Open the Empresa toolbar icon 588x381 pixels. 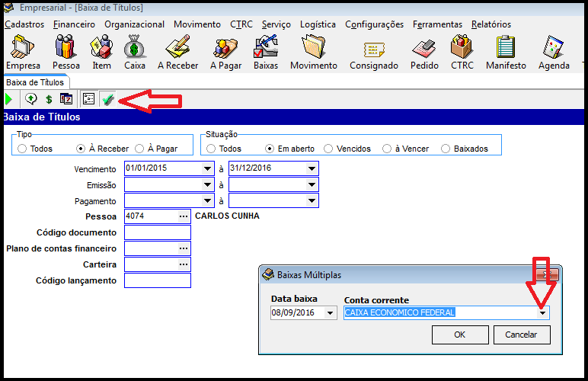tap(23, 51)
